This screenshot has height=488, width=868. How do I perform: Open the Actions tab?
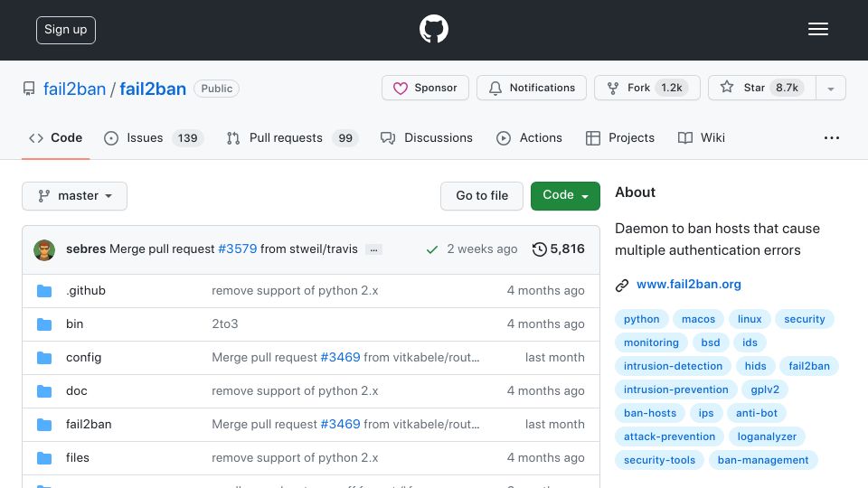pos(529,137)
